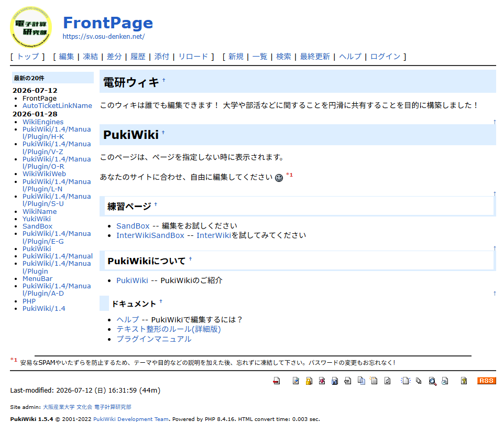Click the anchor dagger beside ドキュメント heading
This screenshot has width=504, height=422.
pos(161,301)
